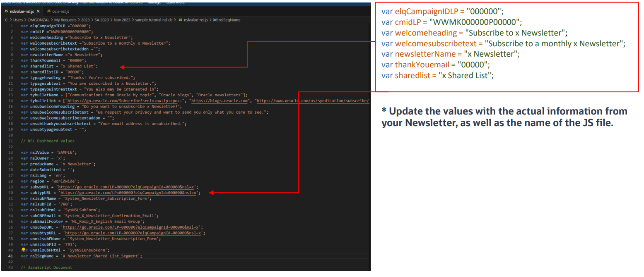Viewport: 644px width, 277px height.
Task: Click the 'C:' drive breadcrumb
Action: [6, 20]
